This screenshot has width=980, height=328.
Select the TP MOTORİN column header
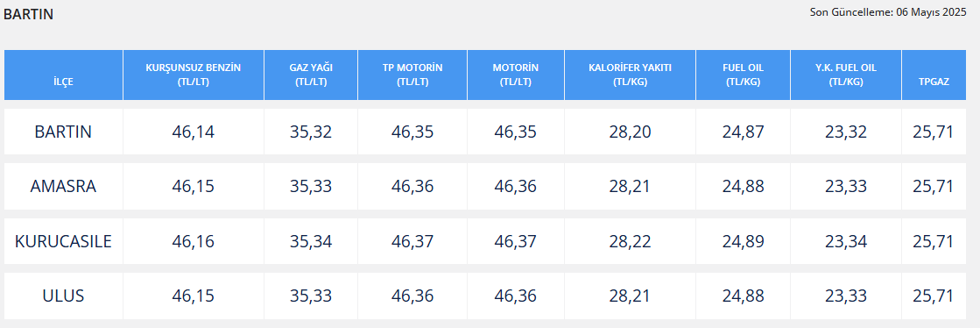(x=412, y=75)
